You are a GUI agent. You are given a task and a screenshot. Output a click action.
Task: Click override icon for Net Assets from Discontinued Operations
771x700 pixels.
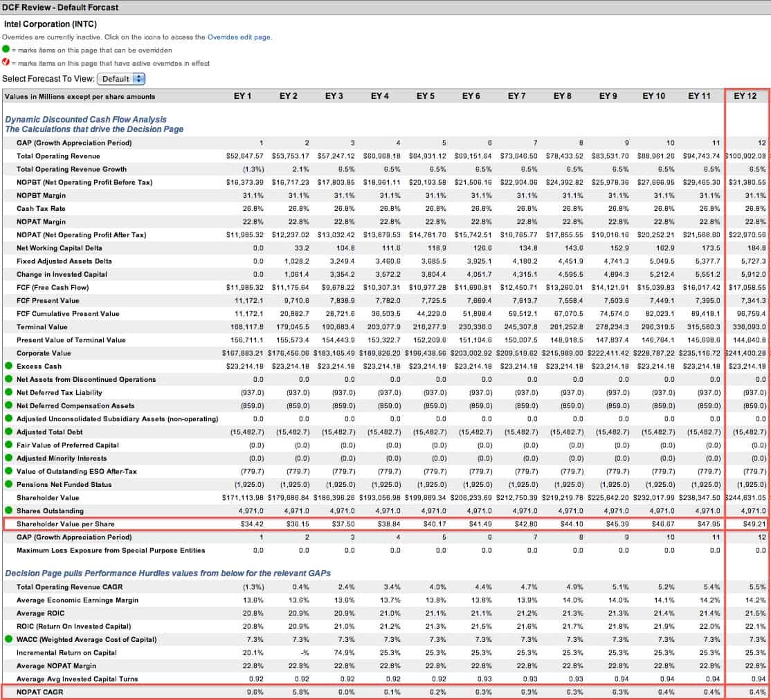click(x=8, y=379)
